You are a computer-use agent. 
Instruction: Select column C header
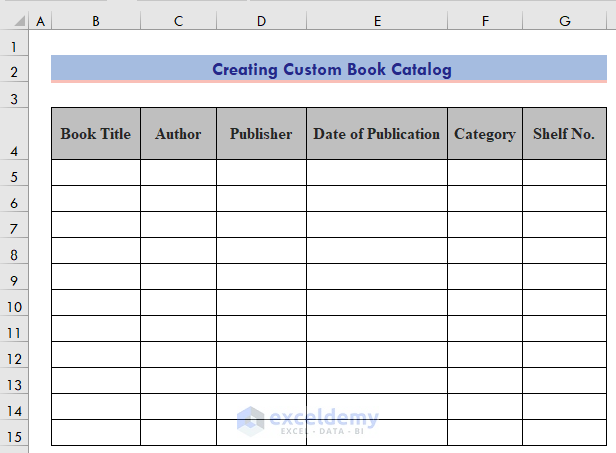point(178,21)
